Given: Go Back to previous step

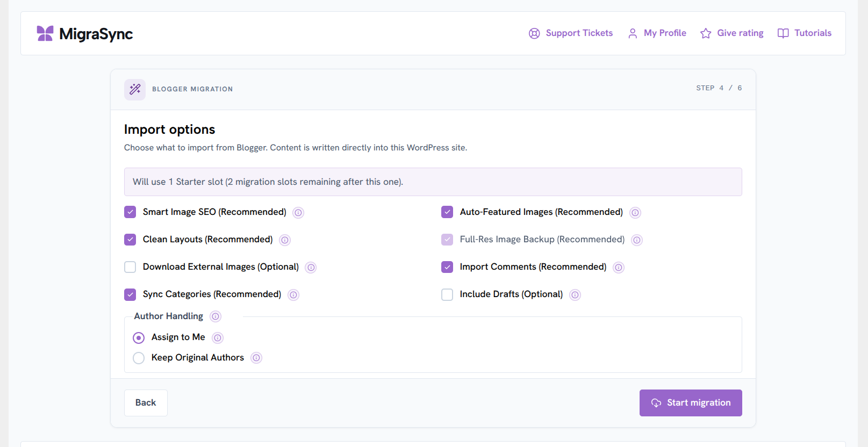Looking at the screenshot, I should (146, 403).
